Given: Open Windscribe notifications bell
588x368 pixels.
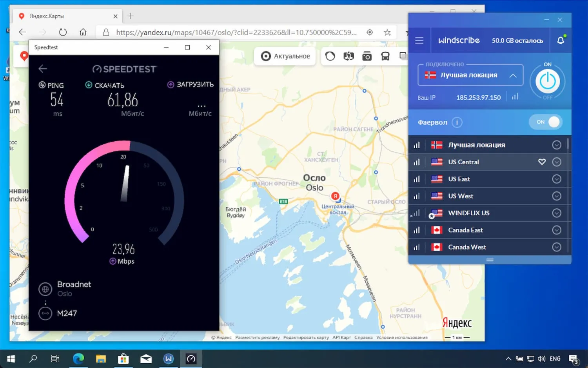Looking at the screenshot, I should click(x=561, y=40).
